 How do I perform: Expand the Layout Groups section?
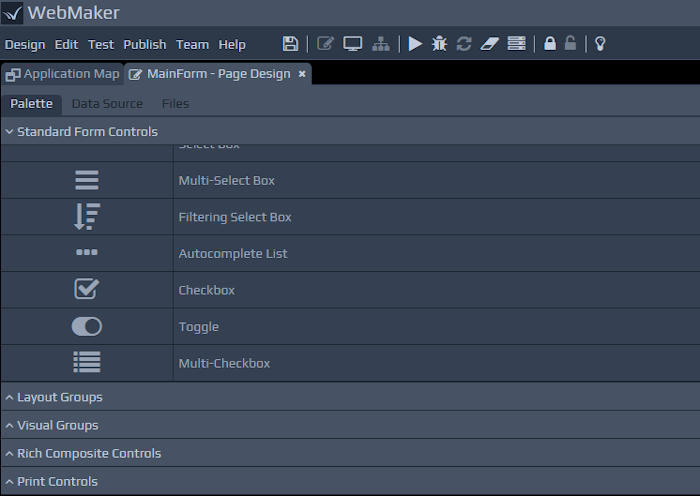pos(350,397)
